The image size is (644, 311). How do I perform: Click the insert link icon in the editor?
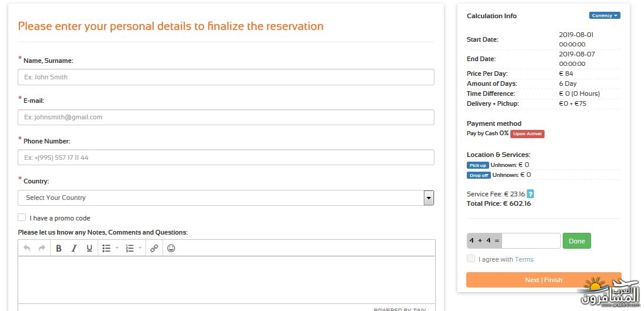click(x=154, y=248)
